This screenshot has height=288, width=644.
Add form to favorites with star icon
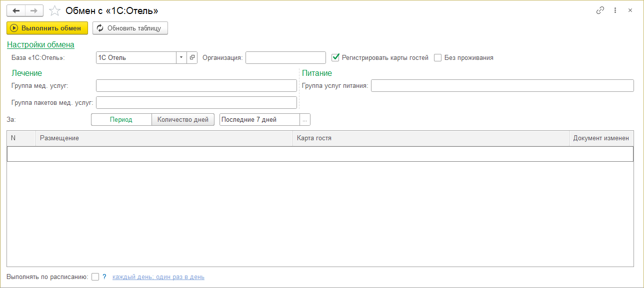pyautogui.click(x=55, y=10)
